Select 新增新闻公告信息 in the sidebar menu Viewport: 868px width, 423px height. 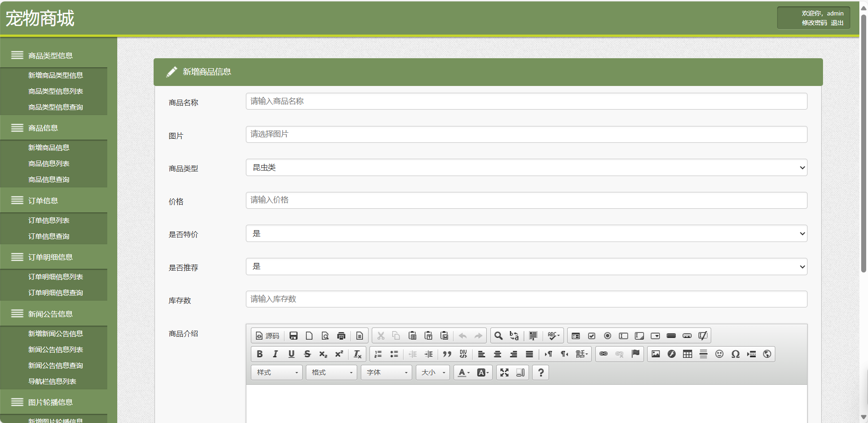click(x=55, y=333)
